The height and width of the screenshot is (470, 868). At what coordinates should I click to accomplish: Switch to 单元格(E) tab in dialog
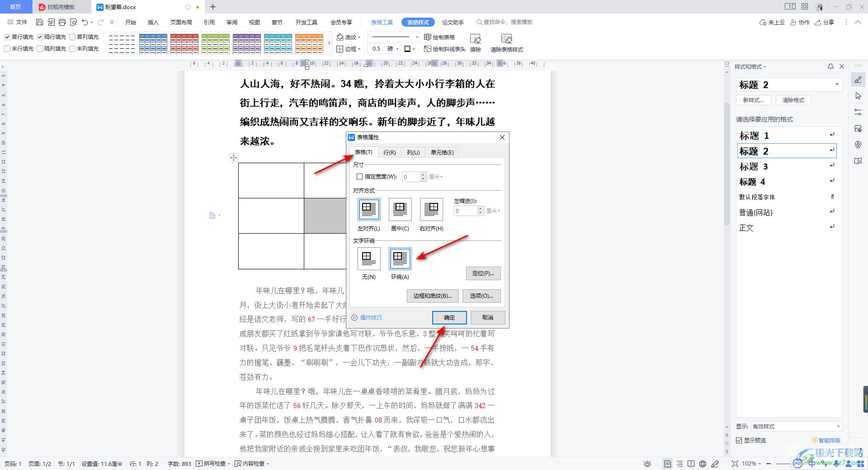click(442, 152)
